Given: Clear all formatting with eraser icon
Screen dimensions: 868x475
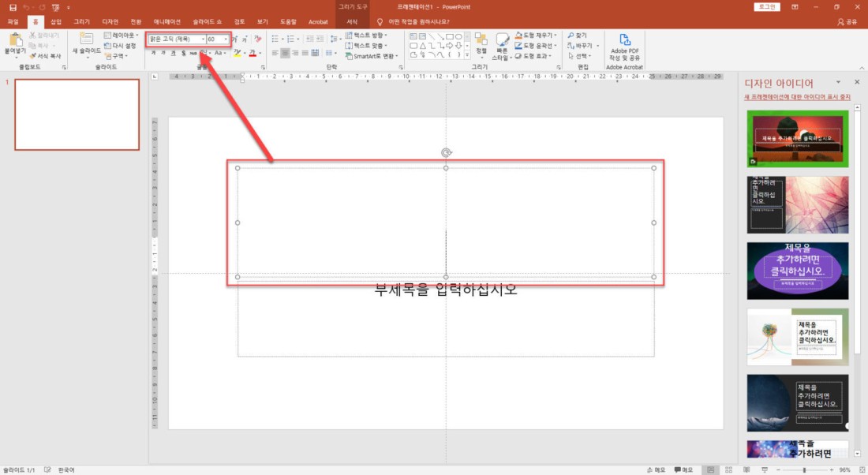Looking at the screenshot, I should point(257,39).
